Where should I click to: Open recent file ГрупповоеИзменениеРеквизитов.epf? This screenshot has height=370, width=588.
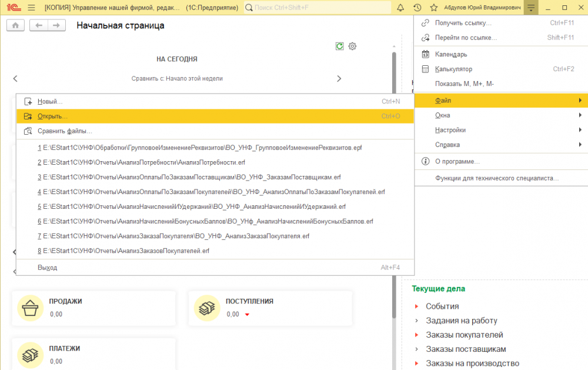pyautogui.click(x=215, y=148)
